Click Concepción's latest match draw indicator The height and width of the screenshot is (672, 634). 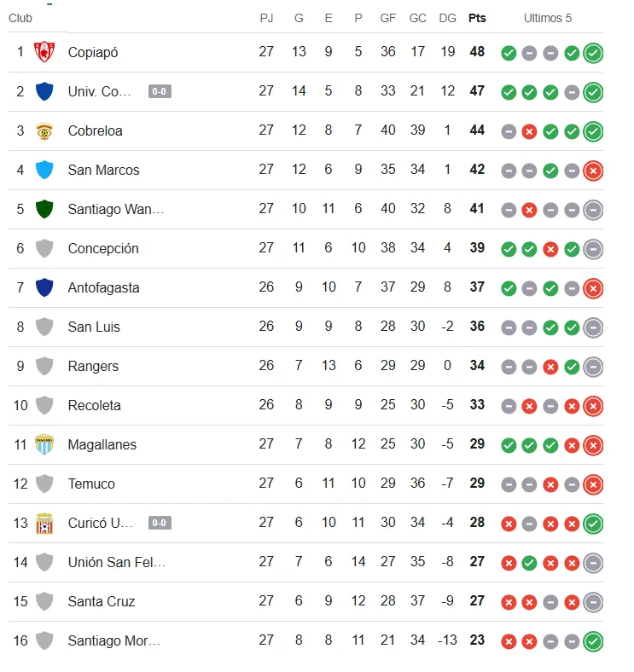593,249
